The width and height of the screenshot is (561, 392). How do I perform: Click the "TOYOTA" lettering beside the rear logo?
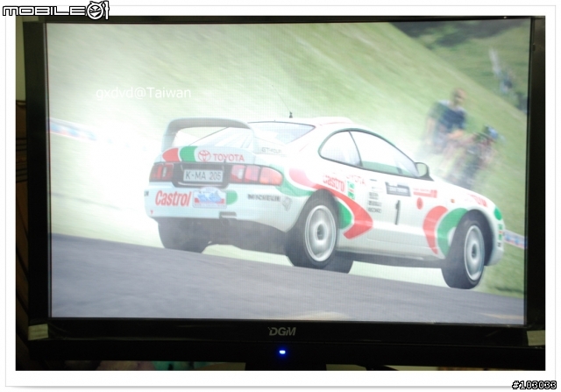(x=228, y=158)
